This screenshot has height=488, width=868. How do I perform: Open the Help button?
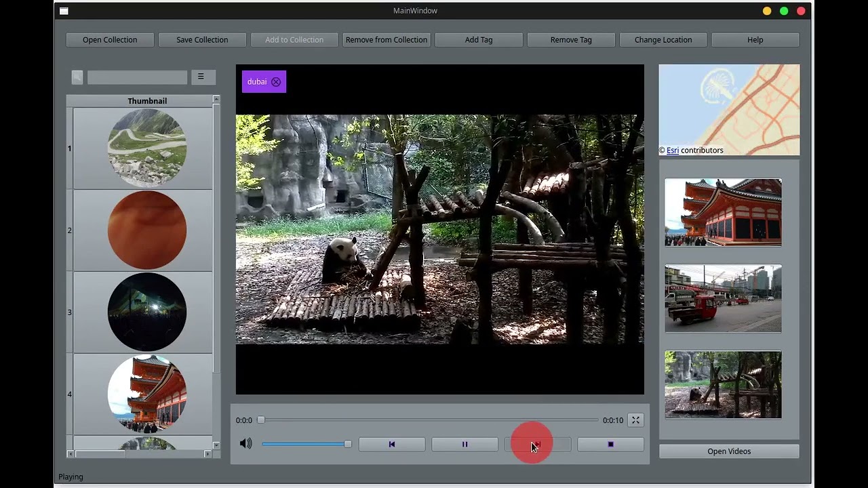[755, 40]
